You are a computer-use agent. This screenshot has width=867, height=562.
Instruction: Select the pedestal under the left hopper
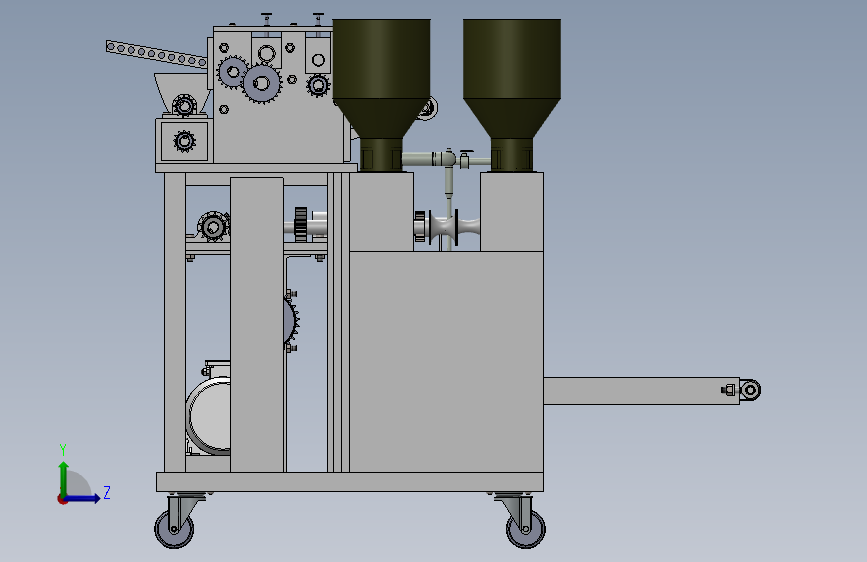pos(382,212)
